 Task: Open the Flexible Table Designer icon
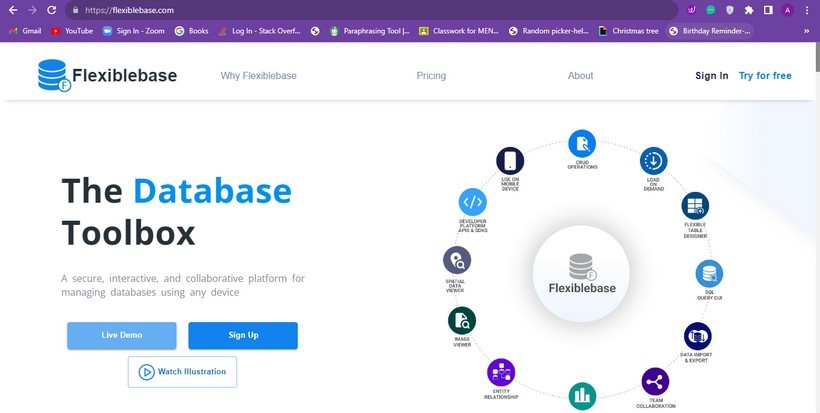tap(695, 206)
